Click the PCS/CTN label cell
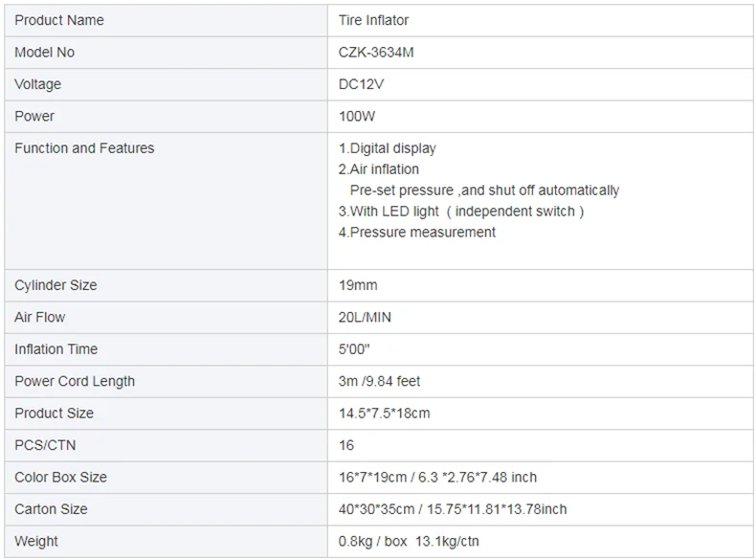Viewport: 756px width, 560px height. [x=45, y=445]
